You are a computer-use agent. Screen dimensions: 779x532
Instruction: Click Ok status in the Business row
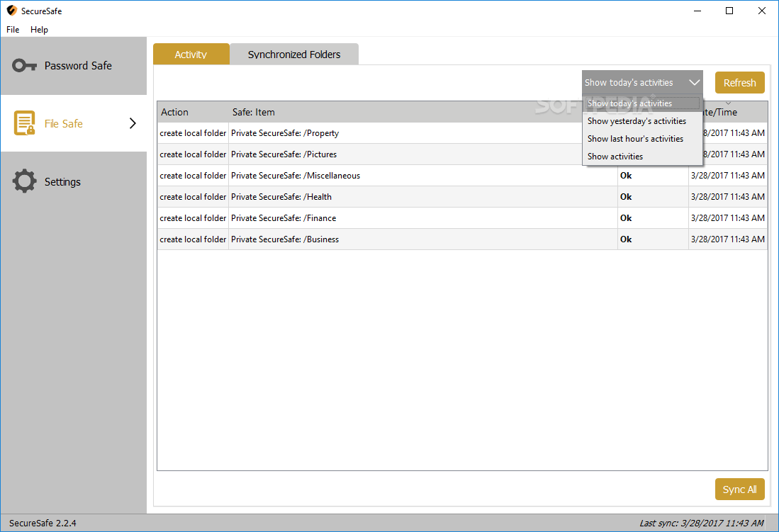coord(626,239)
